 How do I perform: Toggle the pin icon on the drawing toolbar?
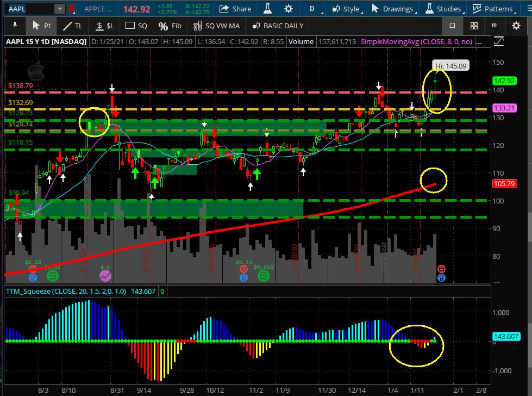click(15, 26)
